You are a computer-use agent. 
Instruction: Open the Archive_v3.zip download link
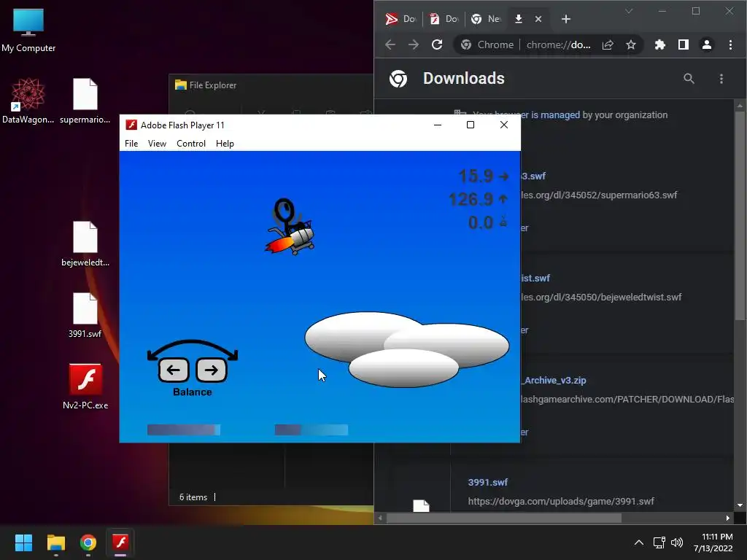pyautogui.click(x=554, y=380)
